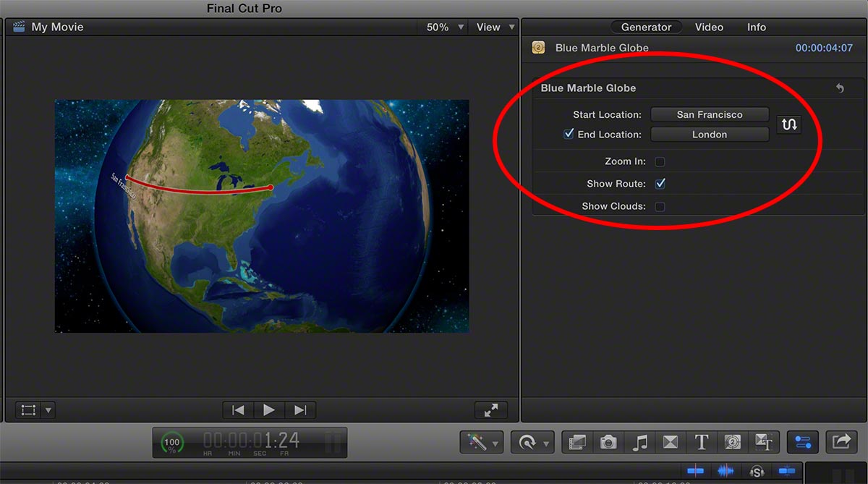Open the Themes browser
The image size is (868, 484).
pyautogui.click(x=763, y=443)
